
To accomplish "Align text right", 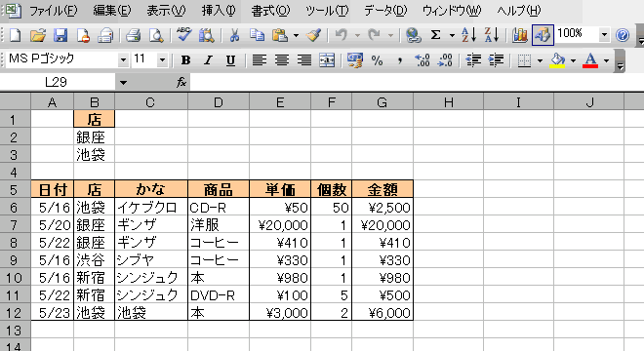I will [x=304, y=60].
